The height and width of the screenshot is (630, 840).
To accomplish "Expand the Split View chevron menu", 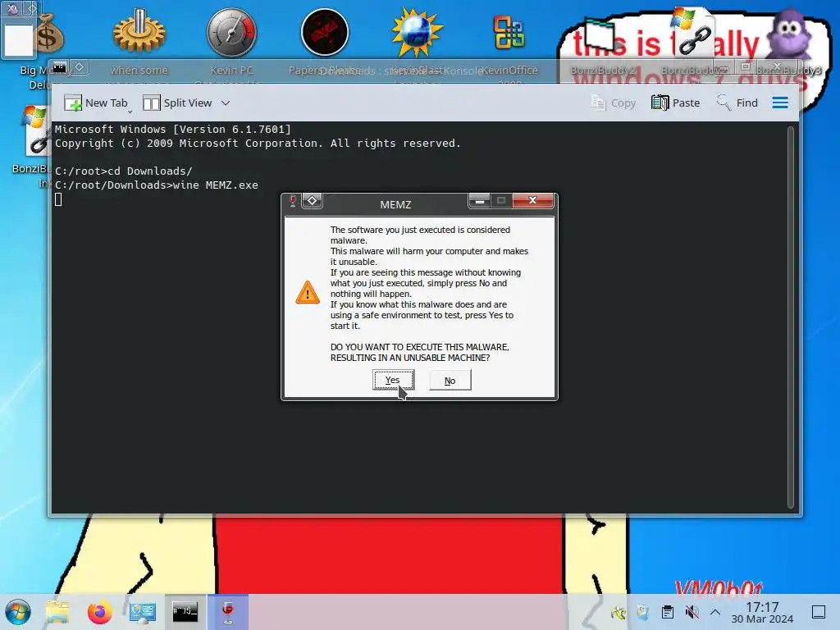I will (226, 103).
